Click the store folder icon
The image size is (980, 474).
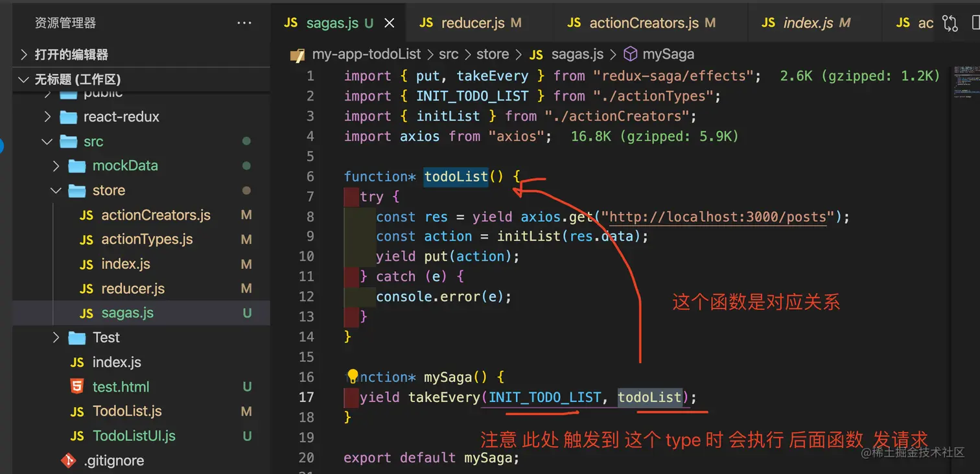pyautogui.click(x=77, y=191)
